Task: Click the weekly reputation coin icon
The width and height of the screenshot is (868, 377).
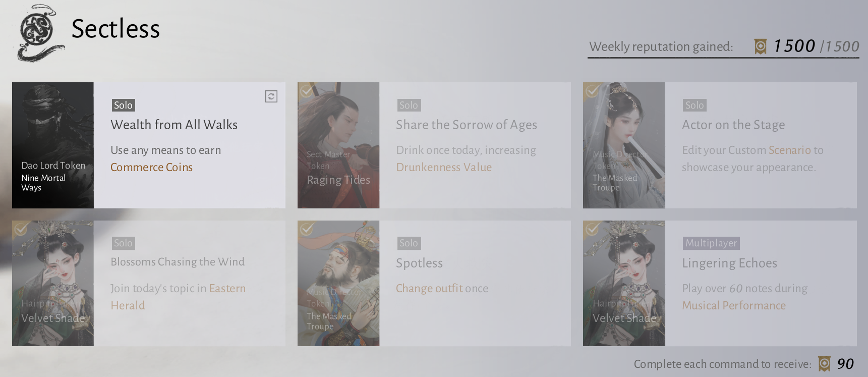Action: pyautogui.click(x=760, y=46)
